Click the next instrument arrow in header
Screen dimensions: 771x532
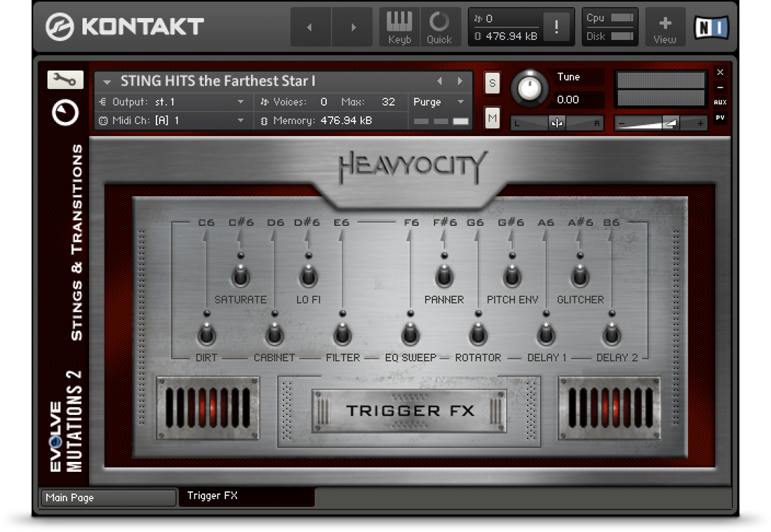[x=460, y=81]
